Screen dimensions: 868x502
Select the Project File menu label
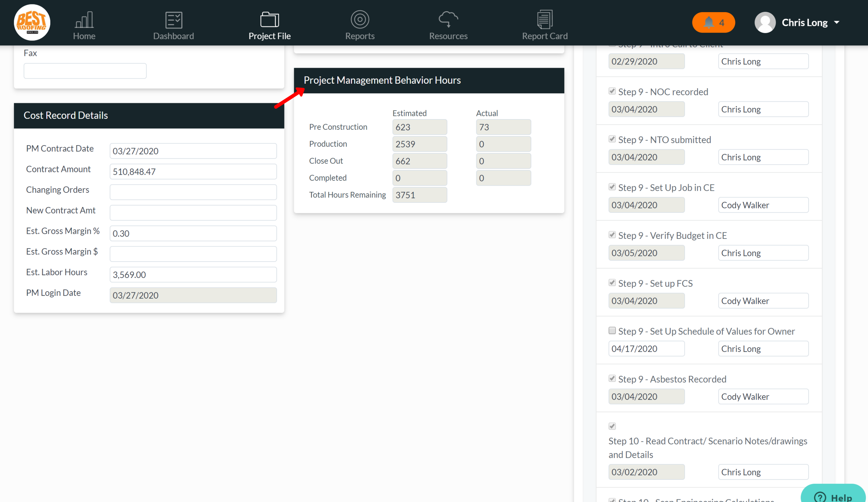[x=269, y=36]
